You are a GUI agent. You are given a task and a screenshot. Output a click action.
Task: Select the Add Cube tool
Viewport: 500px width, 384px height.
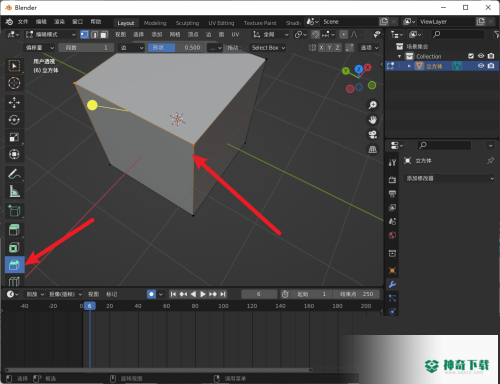(14, 211)
